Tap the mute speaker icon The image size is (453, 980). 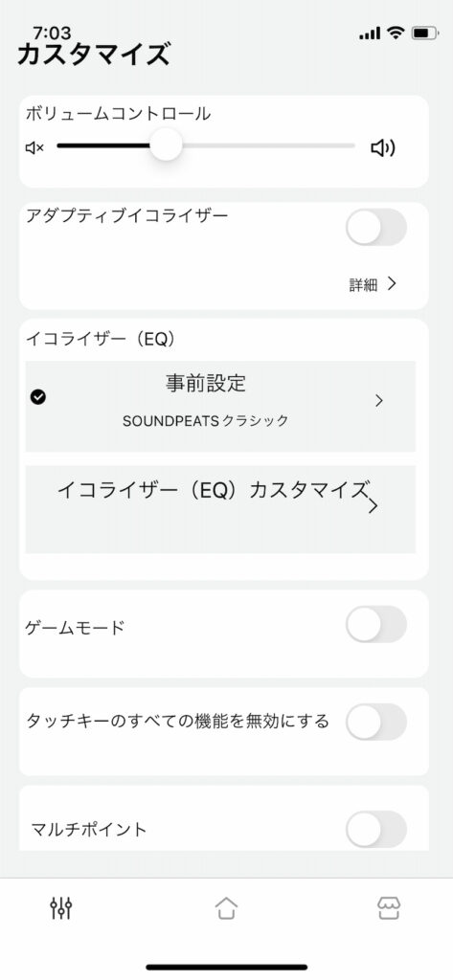click(35, 148)
